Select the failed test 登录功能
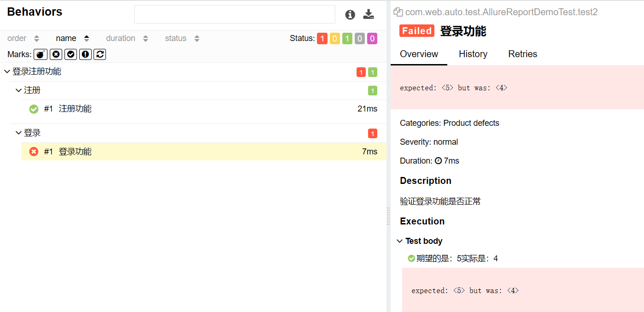 [x=204, y=151]
